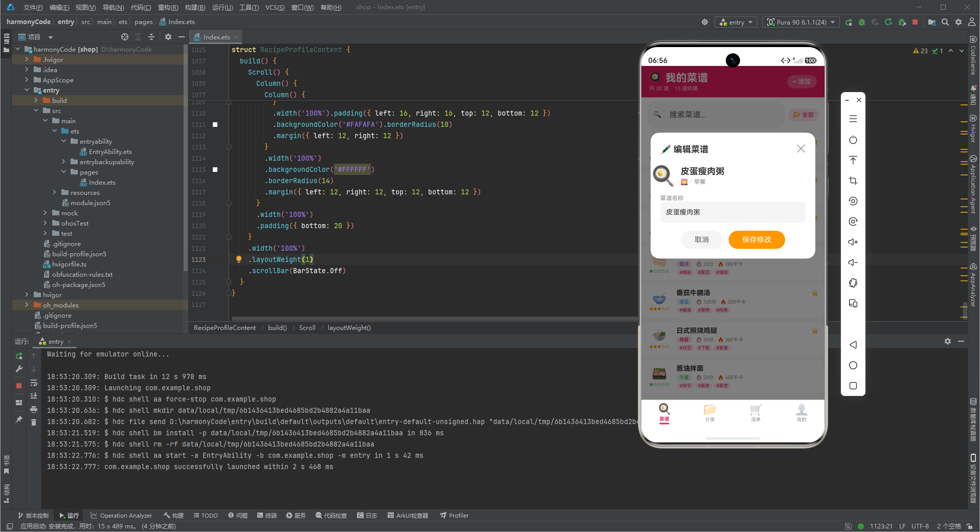Image resolution: width=980 pixels, height=532 pixels.
Task: Click the locate target icon left of the entry dropdown
Action: coord(705,23)
